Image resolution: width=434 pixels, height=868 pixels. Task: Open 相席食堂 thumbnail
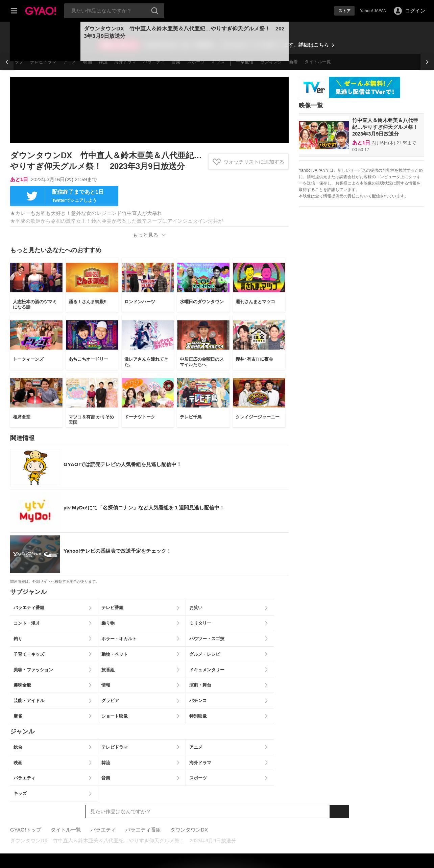coord(36,393)
